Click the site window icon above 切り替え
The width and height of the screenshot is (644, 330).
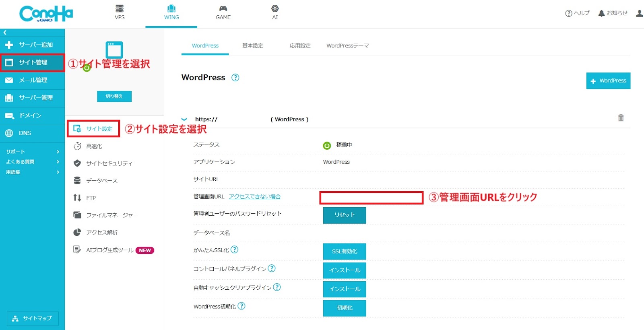pyautogui.click(x=114, y=50)
